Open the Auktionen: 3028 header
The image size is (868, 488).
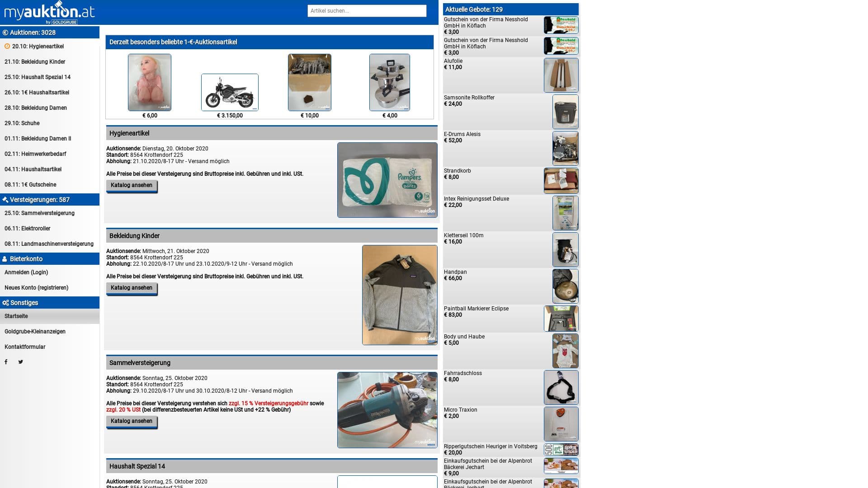[33, 33]
